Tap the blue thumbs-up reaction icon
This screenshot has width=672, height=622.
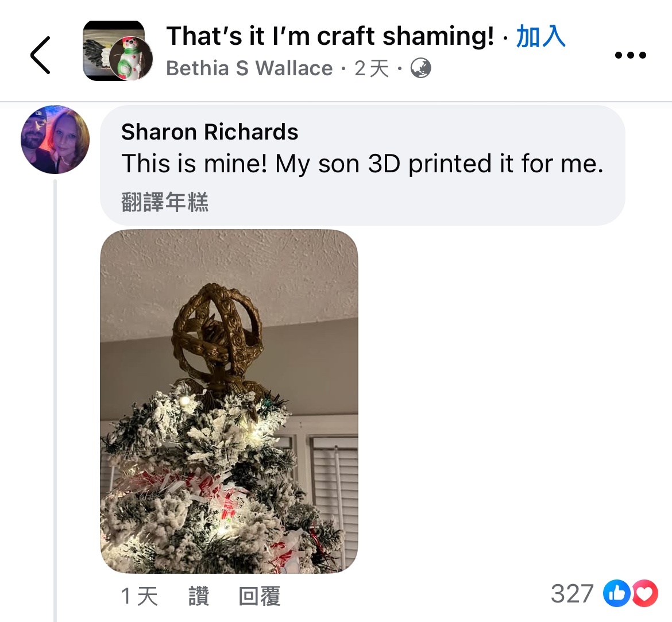point(616,593)
